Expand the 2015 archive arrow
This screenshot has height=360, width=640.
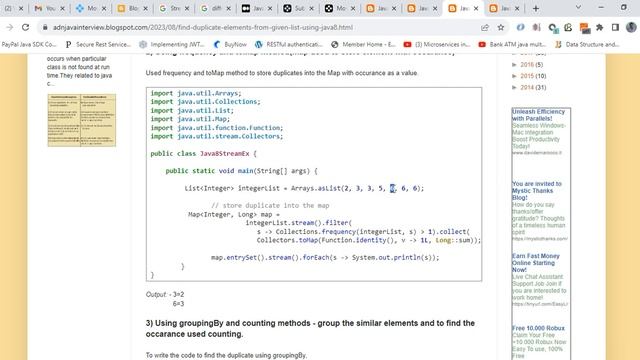515,76
